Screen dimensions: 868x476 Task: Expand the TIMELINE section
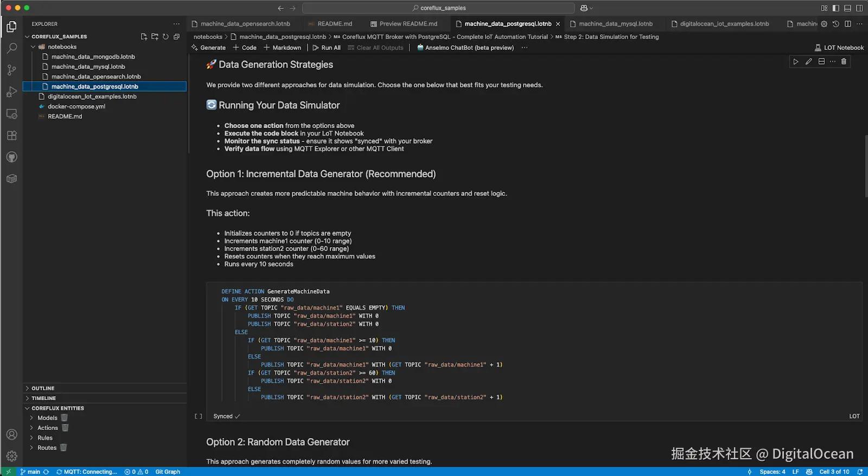[27, 398]
